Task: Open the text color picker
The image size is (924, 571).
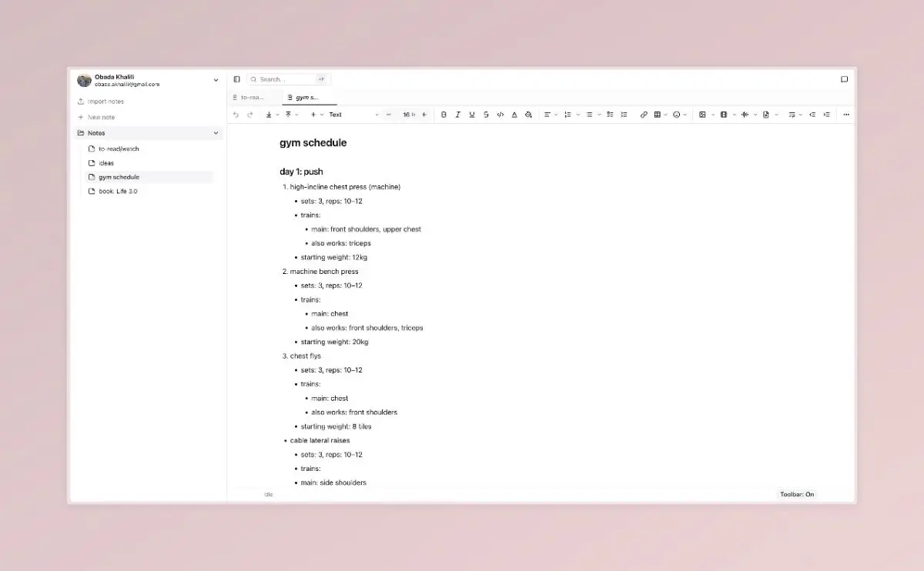Action: [x=514, y=115]
